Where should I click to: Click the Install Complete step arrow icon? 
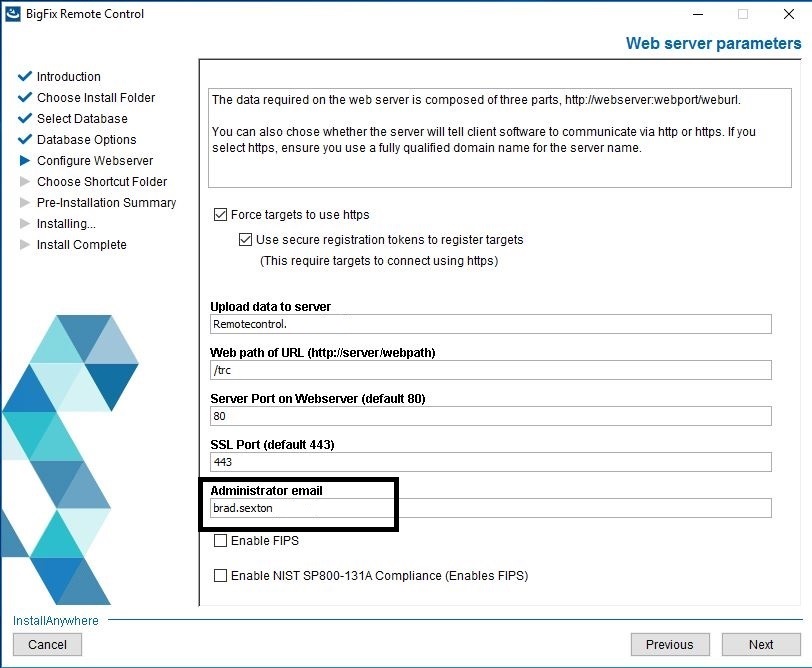[x=25, y=244]
